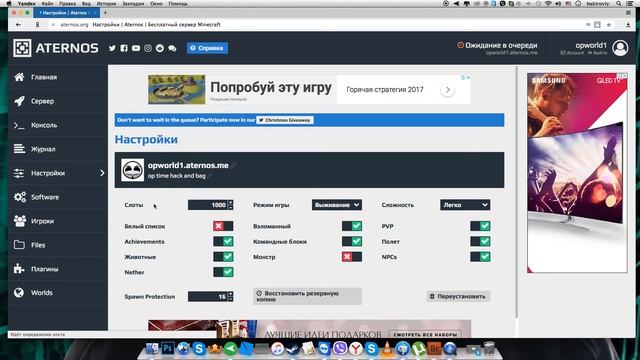The width and height of the screenshot is (640, 360).
Task: Open the Trash in the Dock
Action: pyautogui.click(x=489, y=349)
